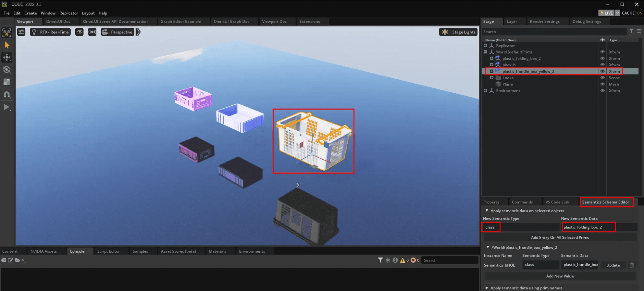This screenshot has height=291, width=644.
Task: Open the Replicator menu
Action: [68, 13]
